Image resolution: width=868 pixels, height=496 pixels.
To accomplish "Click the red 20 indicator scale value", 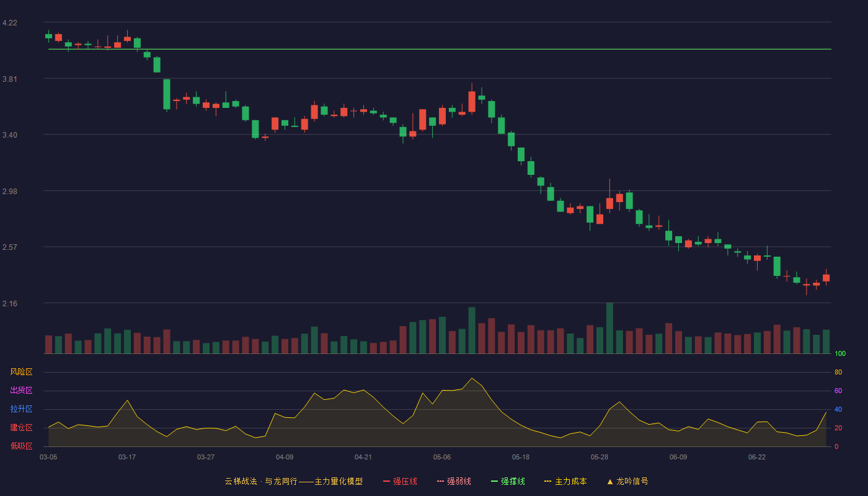I will click(838, 428).
